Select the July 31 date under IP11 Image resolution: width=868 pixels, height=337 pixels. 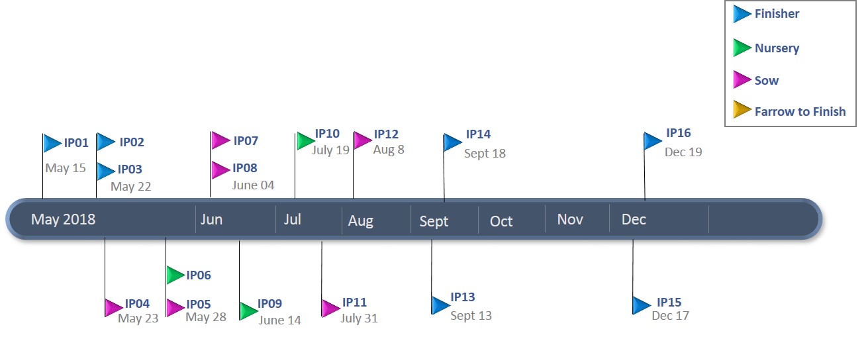point(359,318)
